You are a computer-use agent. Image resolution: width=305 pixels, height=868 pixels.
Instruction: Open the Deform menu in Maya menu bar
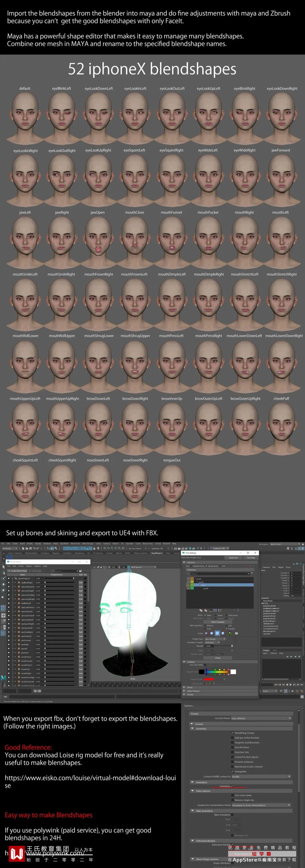coord(116,544)
